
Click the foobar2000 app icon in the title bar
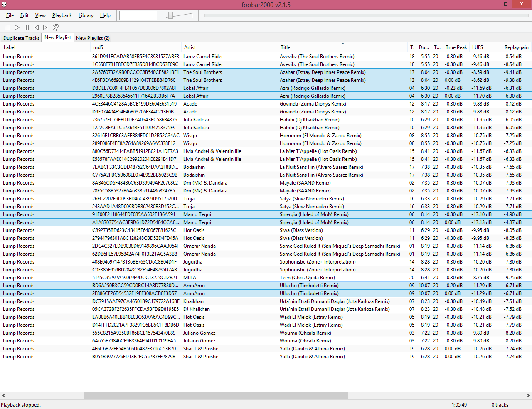coord(4,5)
